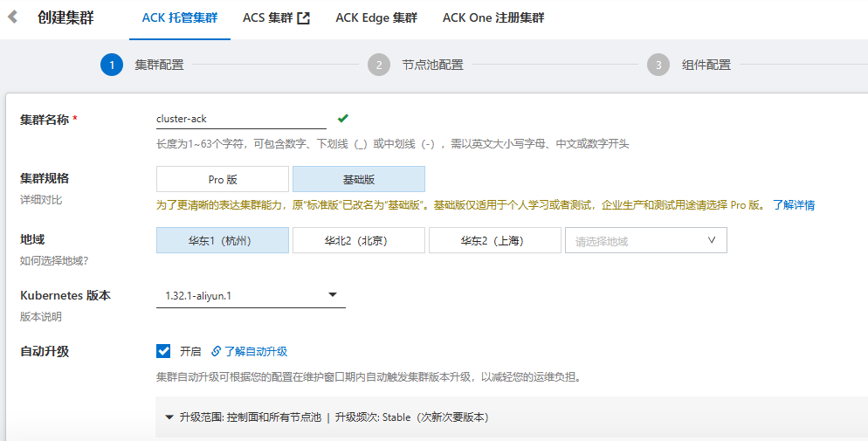868x441 pixels.
Task: Click the cluster name input field
Action: pyautogui.click(x=241, y=119)
